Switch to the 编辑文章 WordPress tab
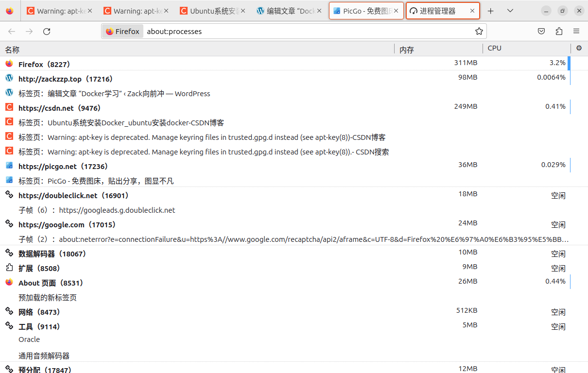 coord(290,11)
